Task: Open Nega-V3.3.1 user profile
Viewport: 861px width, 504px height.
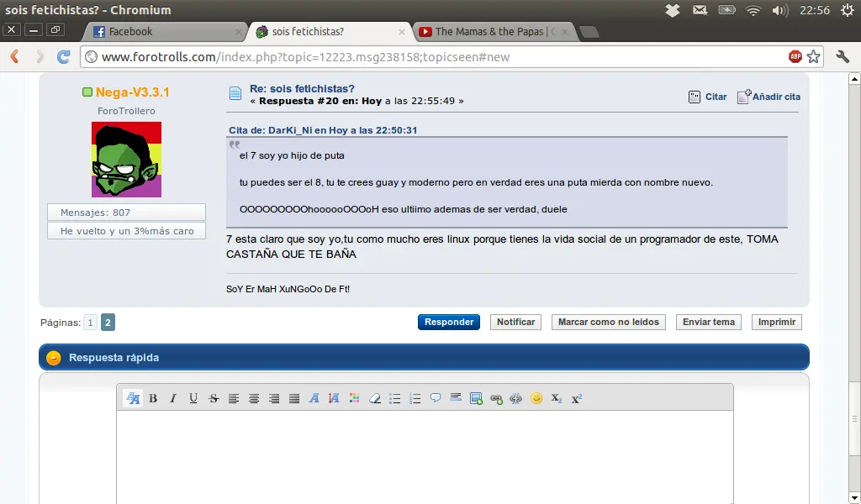Action: (x=132, y=92)
